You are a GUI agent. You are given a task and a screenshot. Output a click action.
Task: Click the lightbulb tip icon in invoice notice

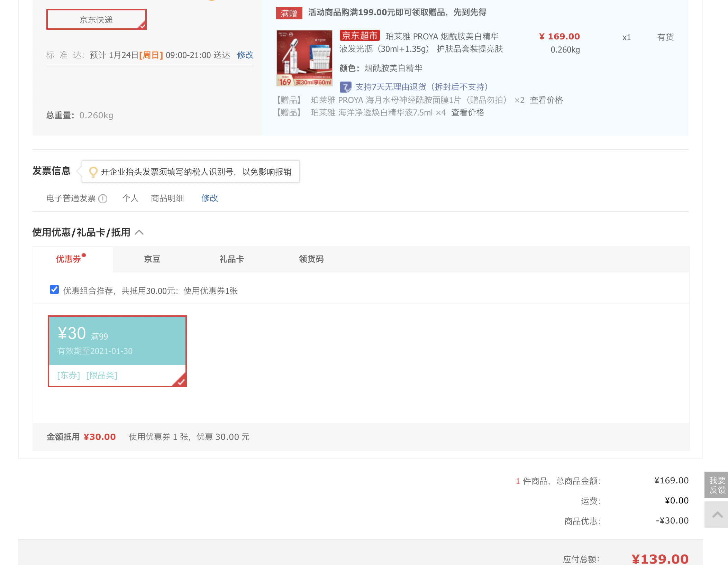(x=93, y=172)
